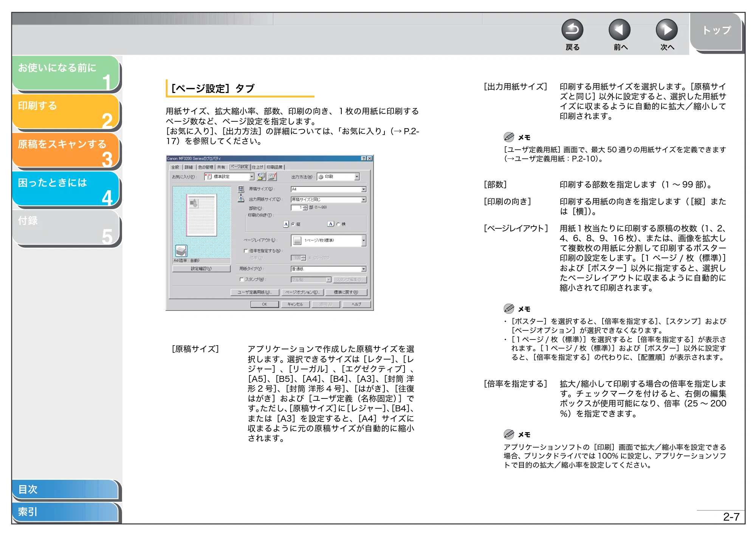Viewport: 756px width, 535px height.
Task: Click the 標準に戻す button
Action: (346, 293)
